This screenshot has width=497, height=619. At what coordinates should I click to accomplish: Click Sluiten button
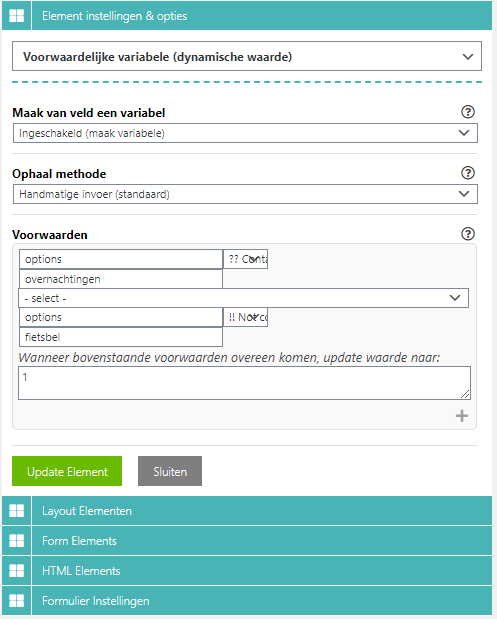click(x=170, y=471)
